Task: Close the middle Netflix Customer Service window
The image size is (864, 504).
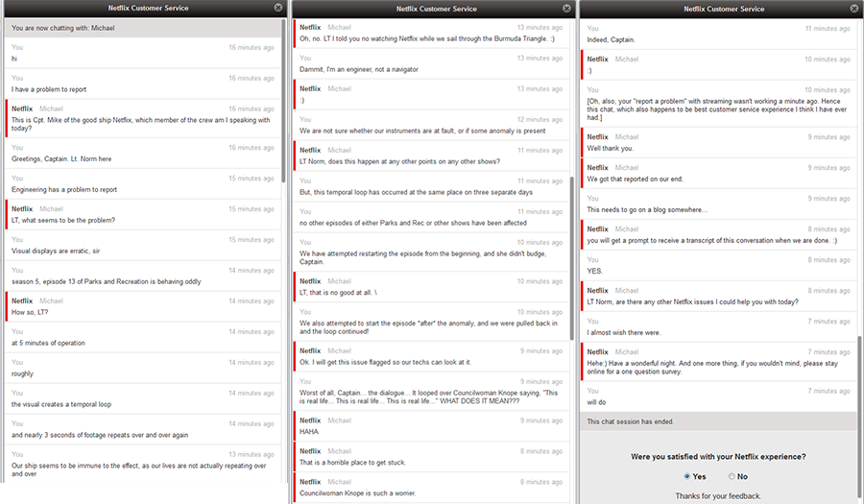Action: pos(566,9)
